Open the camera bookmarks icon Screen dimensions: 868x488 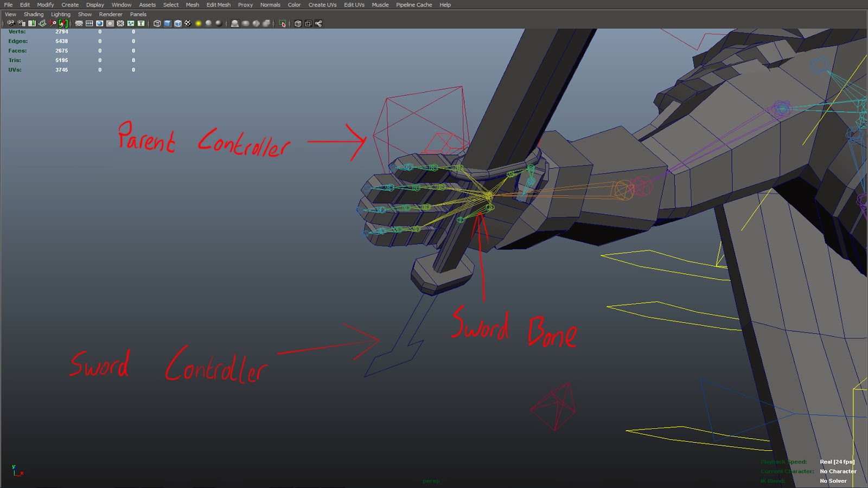32,23
